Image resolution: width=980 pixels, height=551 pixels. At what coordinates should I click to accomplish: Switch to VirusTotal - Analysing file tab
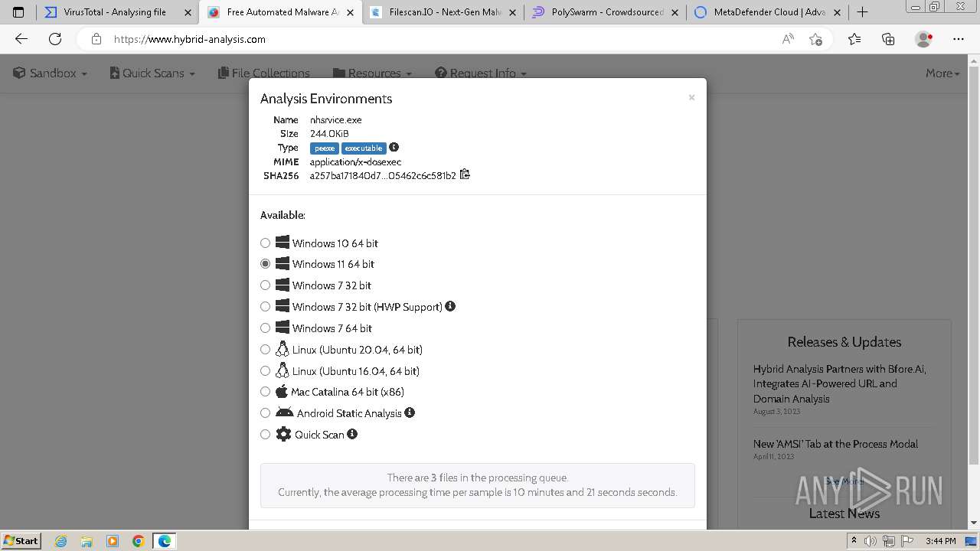[115, 12]
